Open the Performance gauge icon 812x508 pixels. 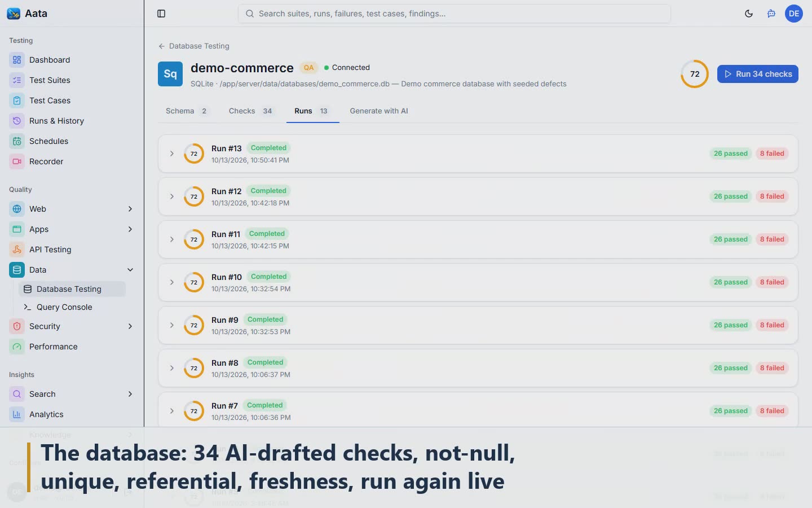17,347
